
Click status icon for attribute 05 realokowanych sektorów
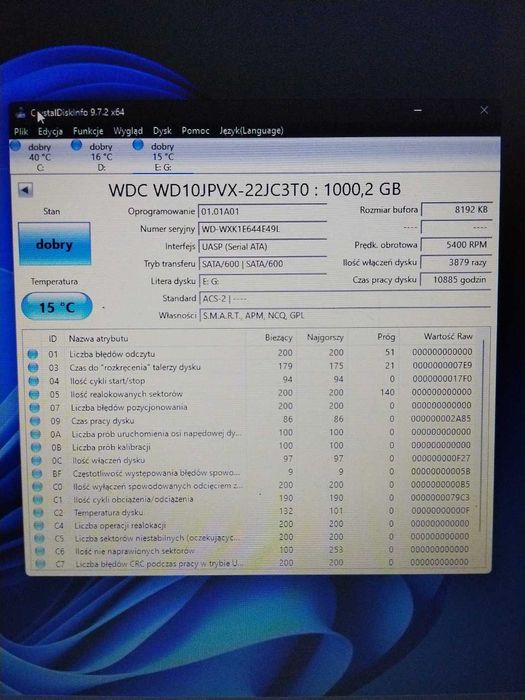(34, 394)
